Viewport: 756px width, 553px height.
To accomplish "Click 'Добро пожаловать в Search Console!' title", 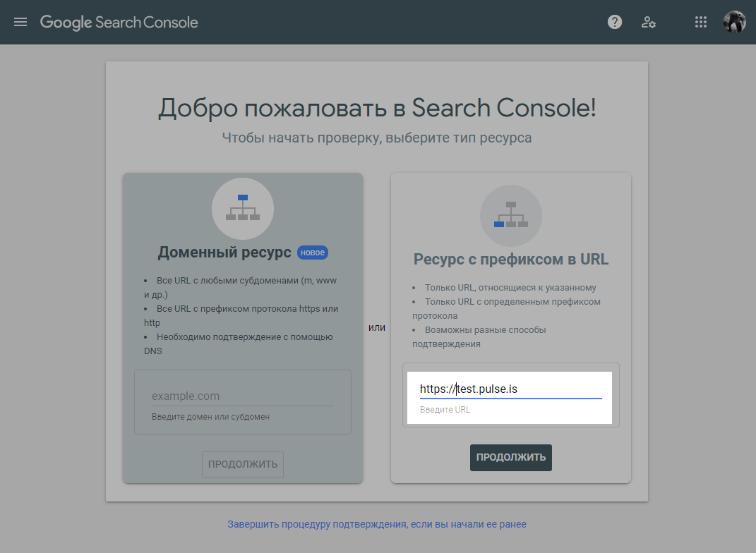I will click(377, 108).
